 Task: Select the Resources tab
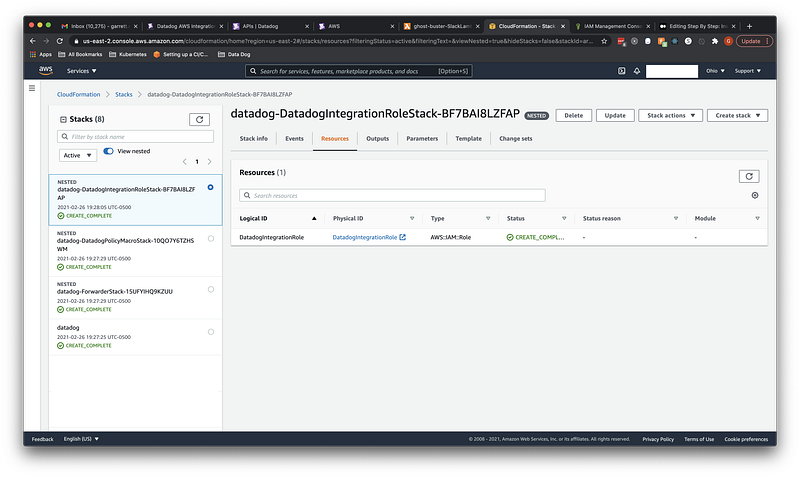pyautogui.click(x=335, y=138)
